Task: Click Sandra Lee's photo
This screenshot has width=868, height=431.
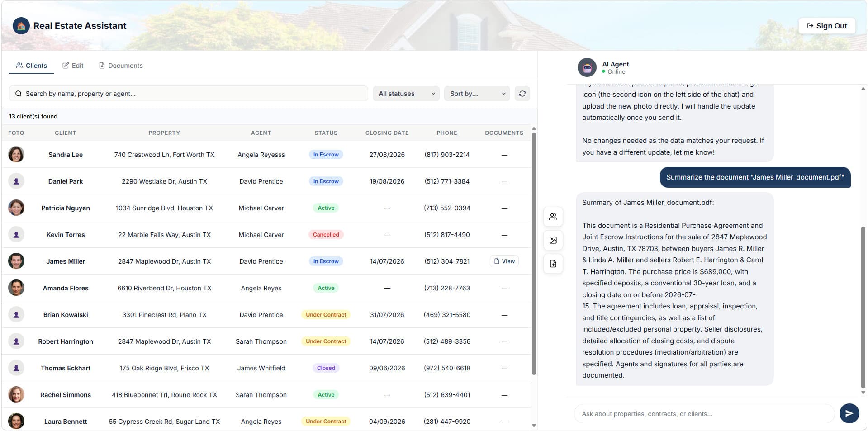Action: click(x=16, y=154)
